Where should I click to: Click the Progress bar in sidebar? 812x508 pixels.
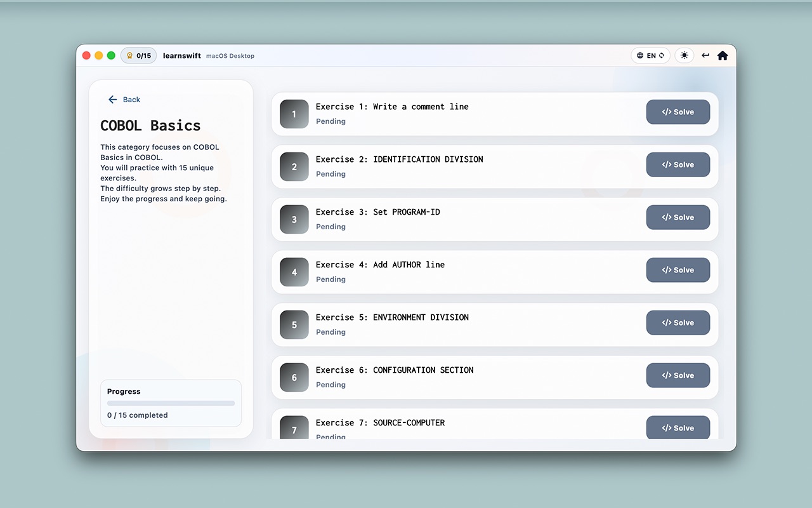[171, 403]
